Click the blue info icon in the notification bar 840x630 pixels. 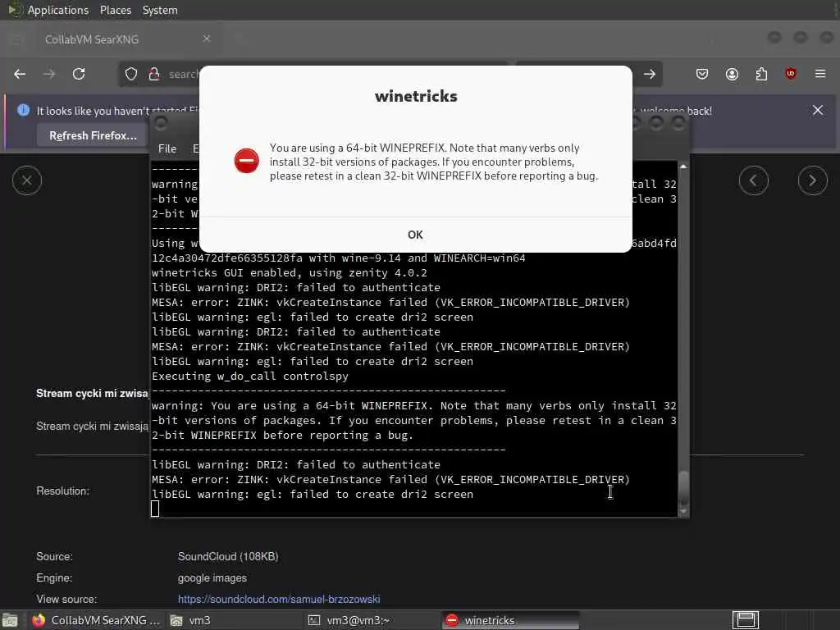23,110
